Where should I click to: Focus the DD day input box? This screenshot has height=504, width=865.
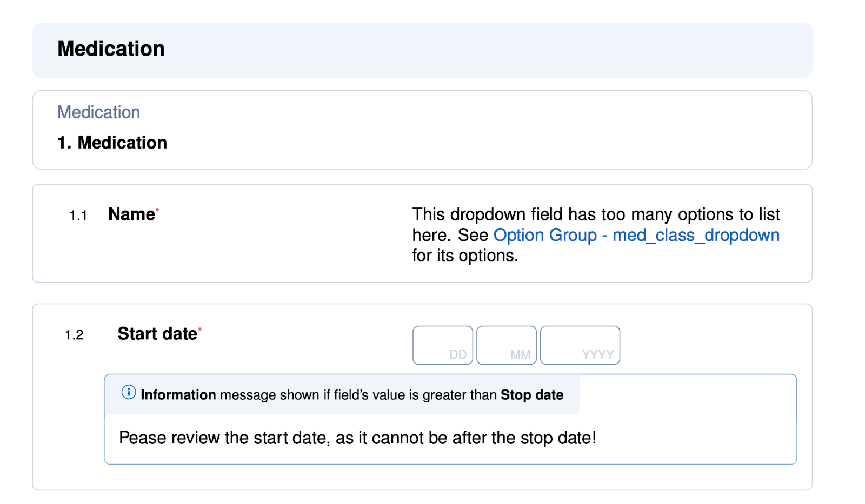pyautogui.click(x=442, y=345)
